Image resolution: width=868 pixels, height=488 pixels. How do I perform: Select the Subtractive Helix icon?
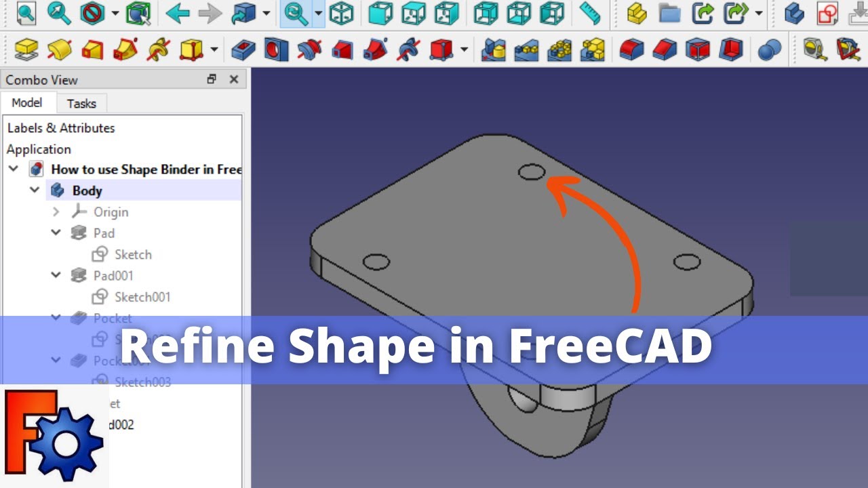[408, 49]
